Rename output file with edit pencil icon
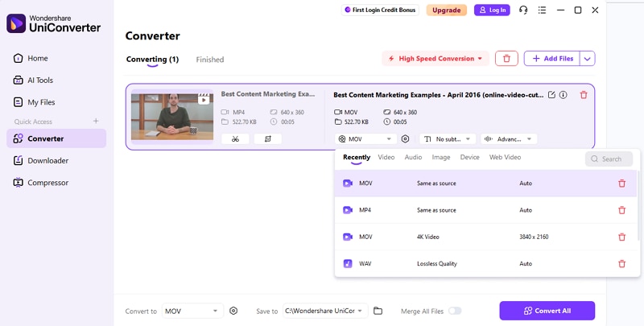 (x=551, y=95)
